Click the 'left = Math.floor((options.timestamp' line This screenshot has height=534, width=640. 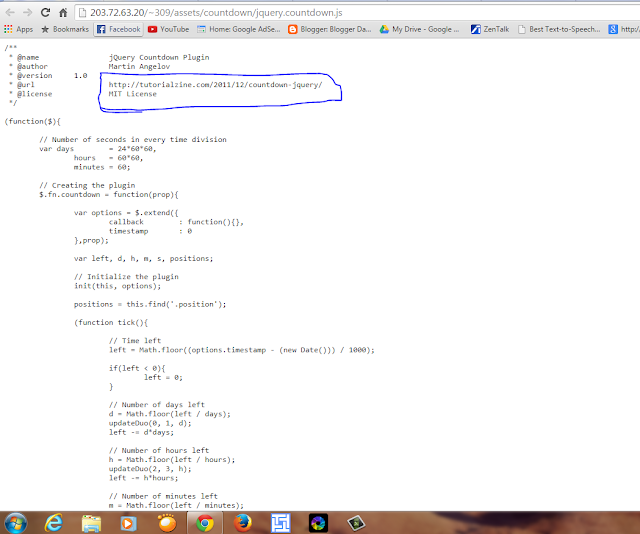242,350
